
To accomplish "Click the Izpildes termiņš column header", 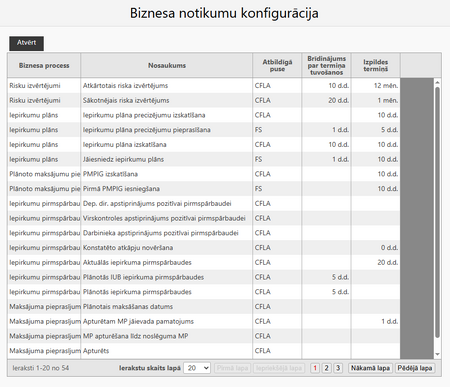I will click(376, 65).
